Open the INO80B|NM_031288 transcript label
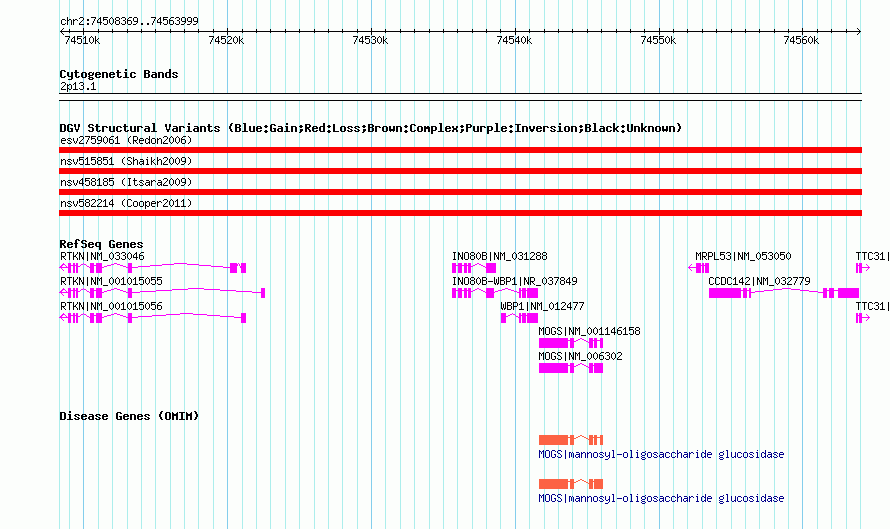Screen dimensions: 890x529 point(499,256)
